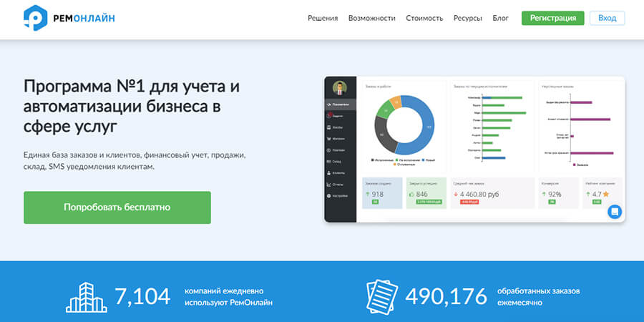
Task: Click the 'Единая база заказов' description paragraph
Action: [x=135, y=162]
